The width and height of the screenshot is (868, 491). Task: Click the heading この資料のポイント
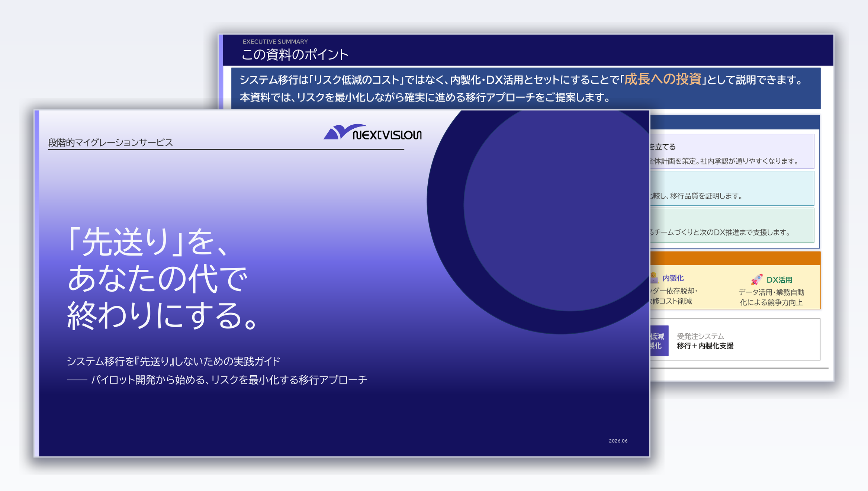point(295,55)
